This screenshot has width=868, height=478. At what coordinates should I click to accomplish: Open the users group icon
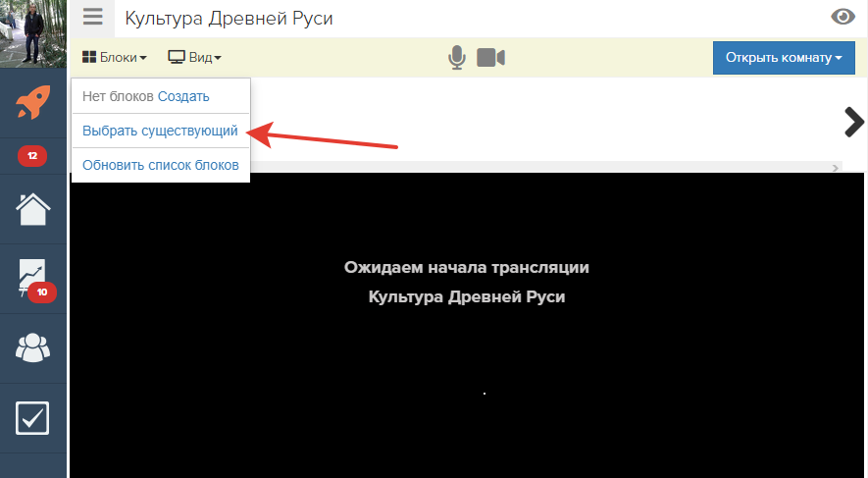click(x=33, y=347)
